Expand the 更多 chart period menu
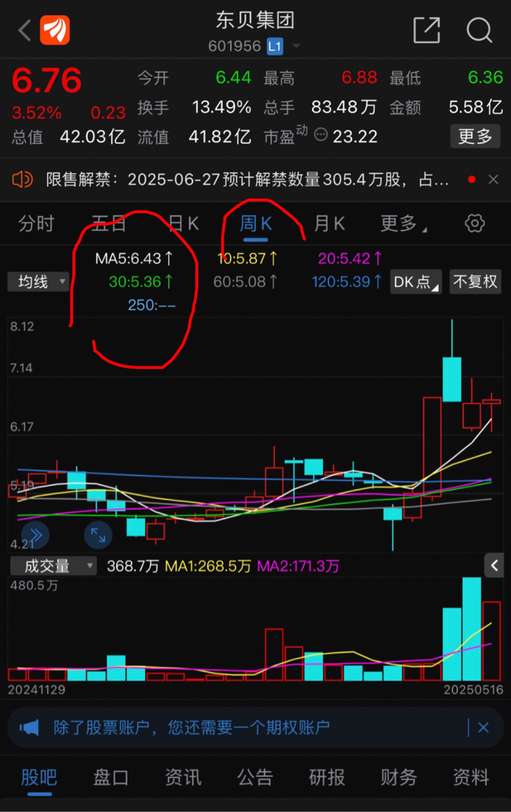 point(403,224)
